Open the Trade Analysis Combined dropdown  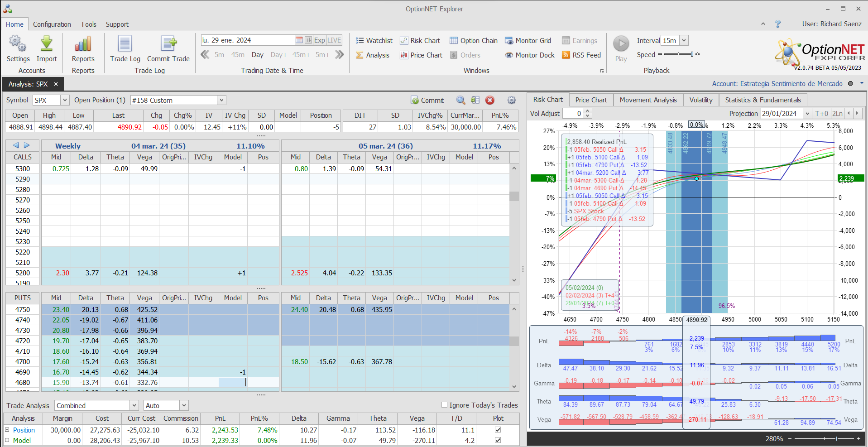tap(134, 405)
